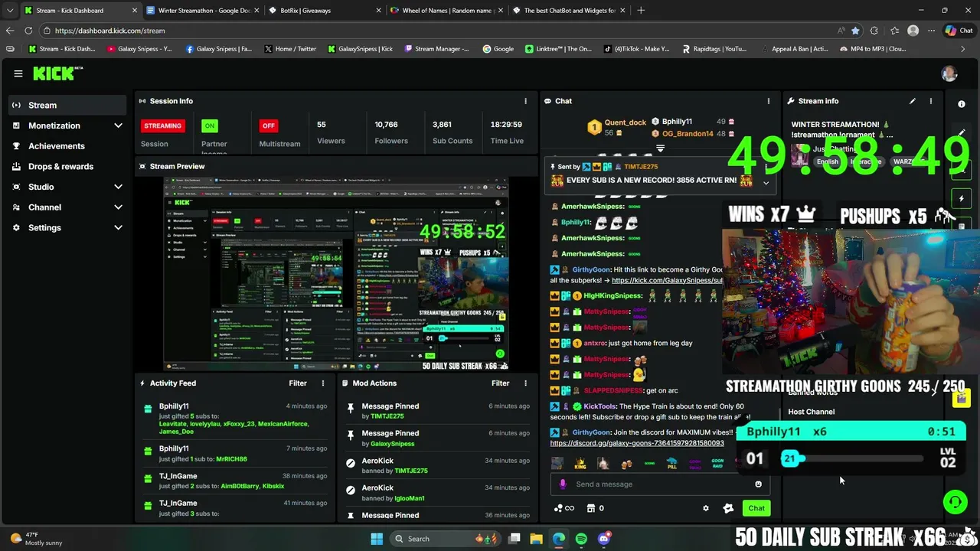Open the Linktree bookmark
This screenshot has width=980, height=551.
[558, 49]
